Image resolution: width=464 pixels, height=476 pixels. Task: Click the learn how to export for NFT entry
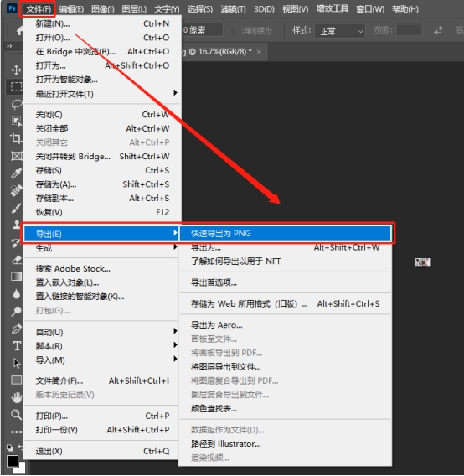pyautogui.click(x=286, y=261)
